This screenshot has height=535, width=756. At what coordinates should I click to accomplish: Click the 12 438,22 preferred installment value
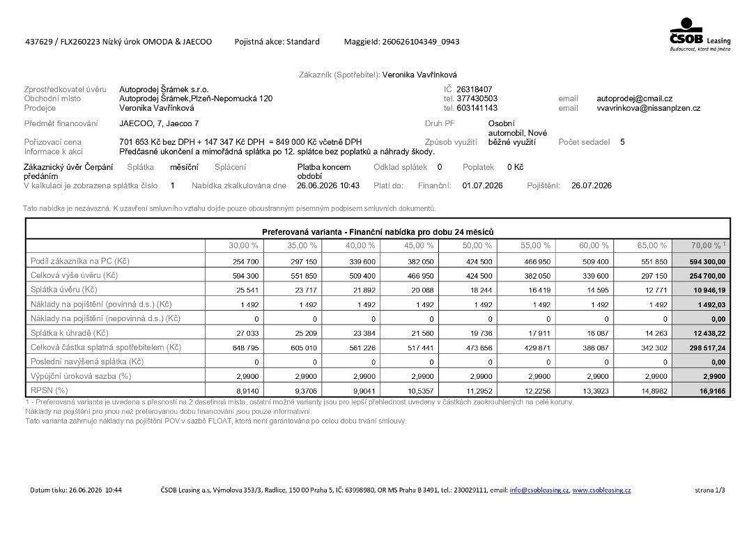[709, 334]
